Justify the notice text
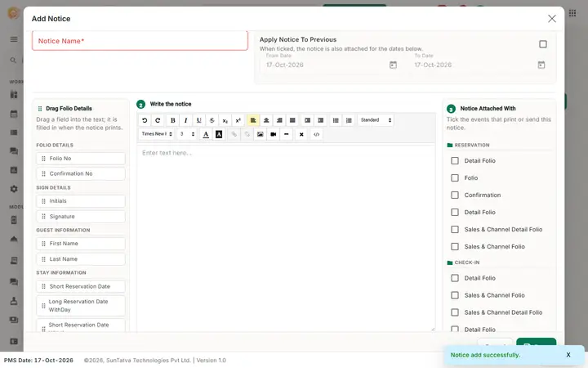588x368 pixels. tap(292, 120)
